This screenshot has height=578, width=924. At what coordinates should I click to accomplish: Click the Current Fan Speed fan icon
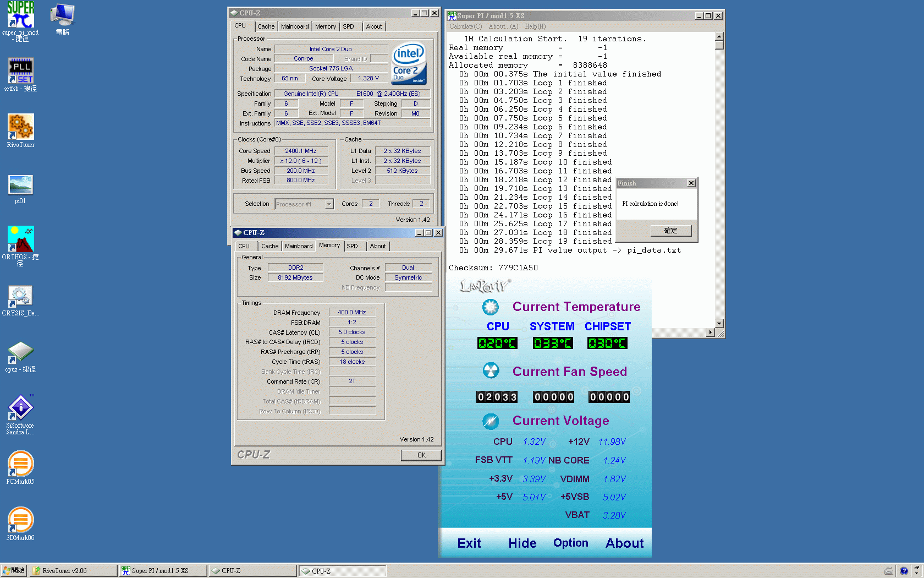click(491, 370)
